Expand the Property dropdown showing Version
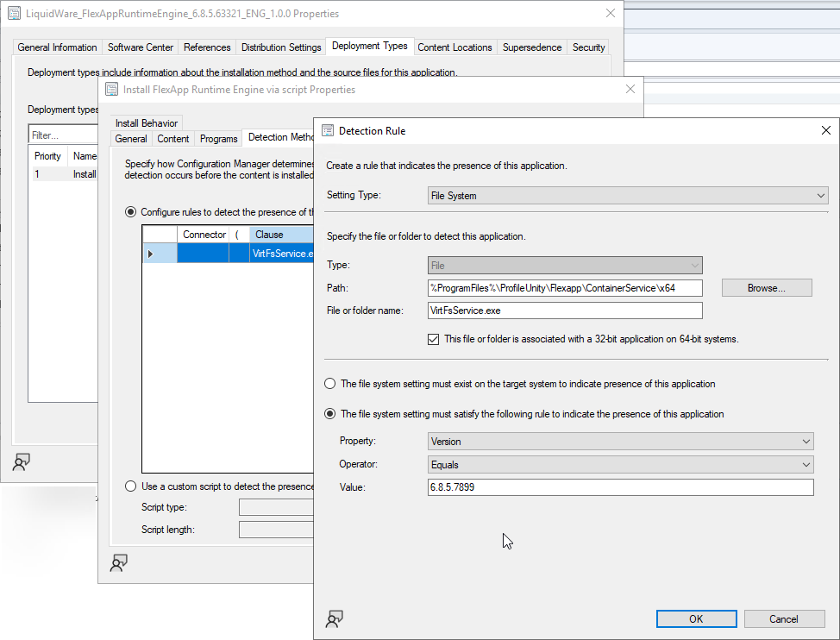The width and height of the screenshot is (840, 640). tap(621, 442)
